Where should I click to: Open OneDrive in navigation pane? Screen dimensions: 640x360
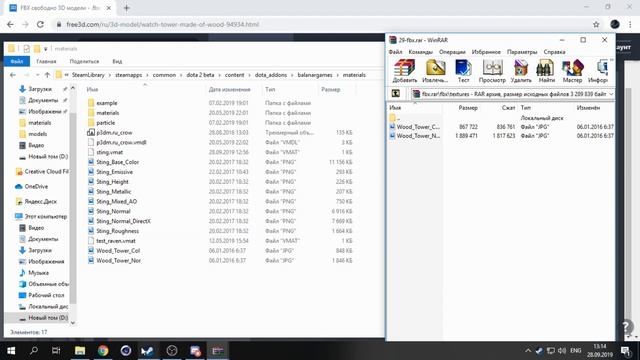(x=36, y=187)
